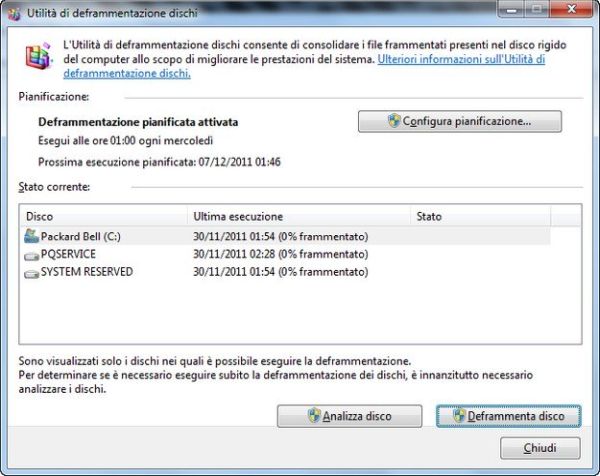Select SYSTEM RESERVED last run date entry
This screenshot has height=476, width=600.
[x=277, y=272]
